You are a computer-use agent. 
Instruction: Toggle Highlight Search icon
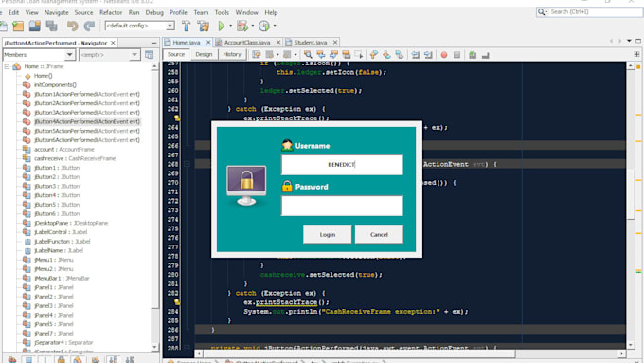(x=347, y=54)
